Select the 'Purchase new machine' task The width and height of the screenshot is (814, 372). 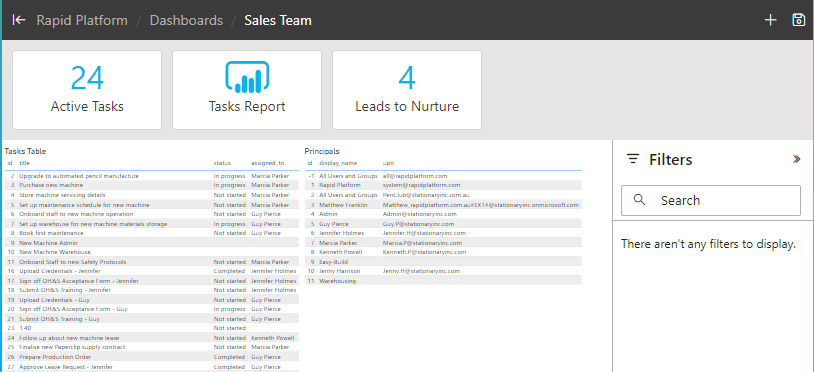point(152,185)
